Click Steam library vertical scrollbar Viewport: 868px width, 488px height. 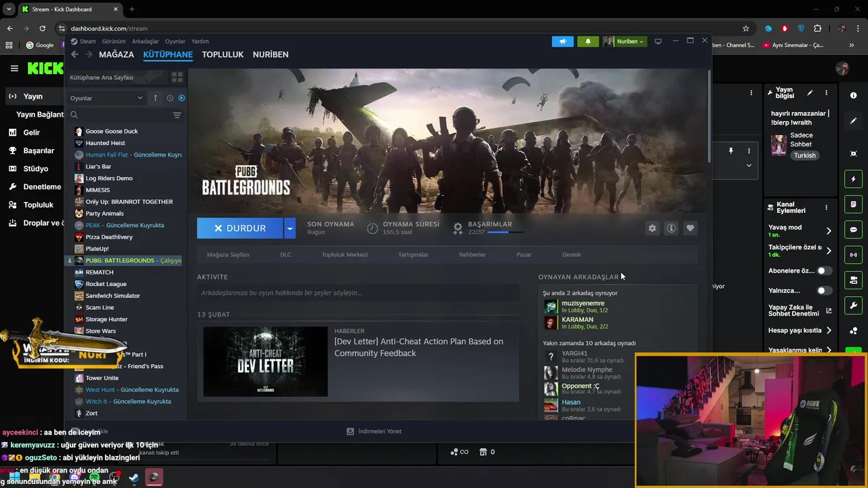tap(709, 115)
